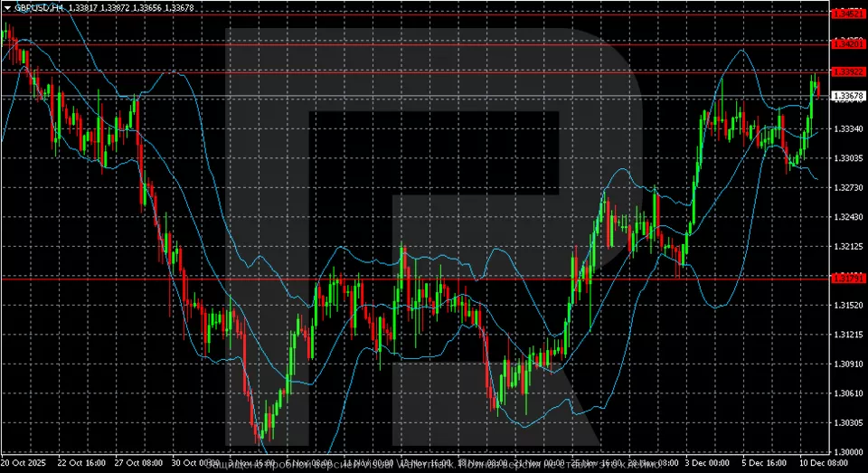Select the red 1.31791 support level label
Screen dimensions: 868x473
coord(849,279)
